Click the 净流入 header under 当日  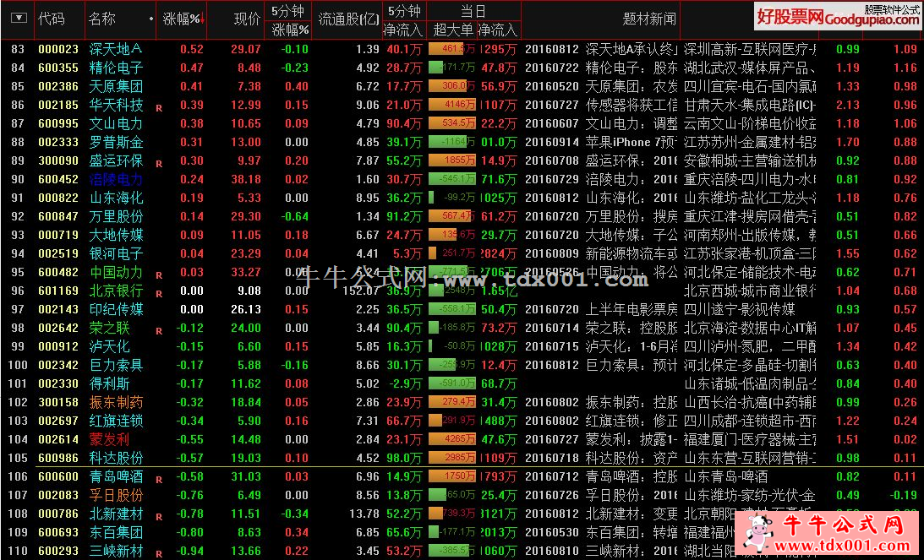[x=498, y=30]
